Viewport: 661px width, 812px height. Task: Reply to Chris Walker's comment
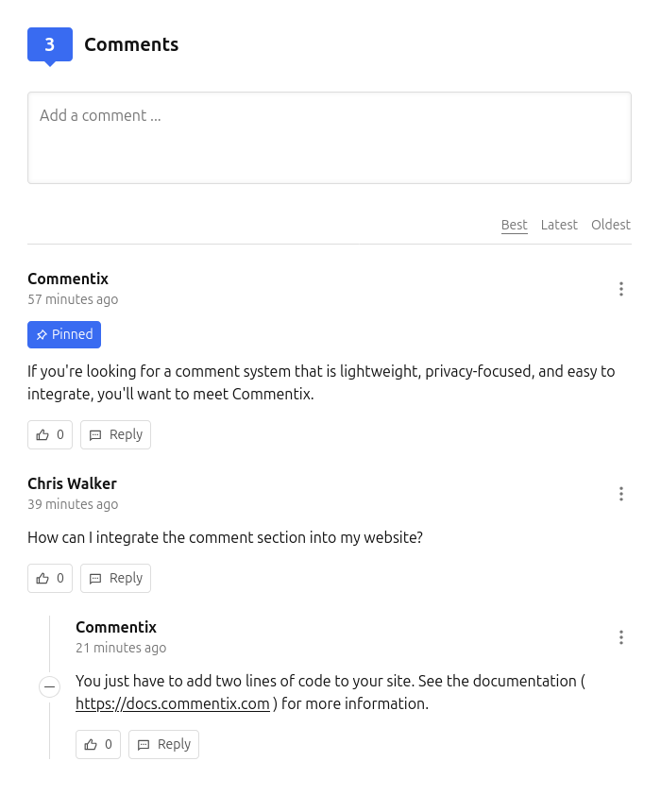(115, 578)
